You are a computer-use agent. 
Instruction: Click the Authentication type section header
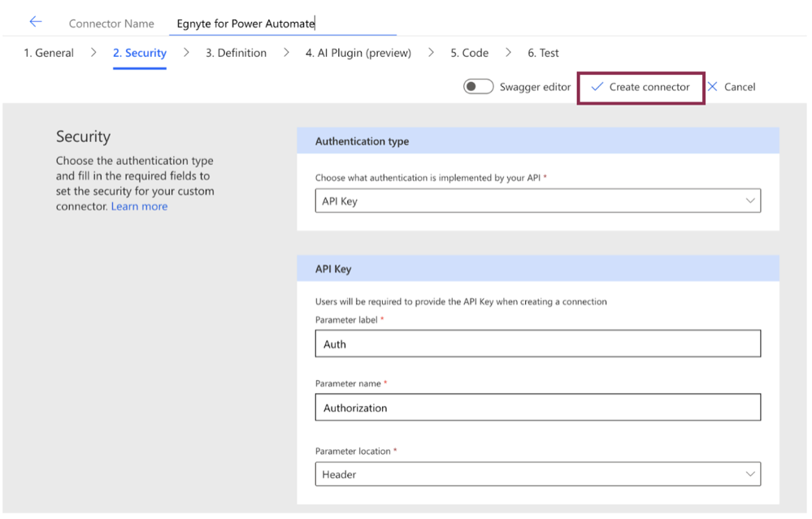click(537, 141)
